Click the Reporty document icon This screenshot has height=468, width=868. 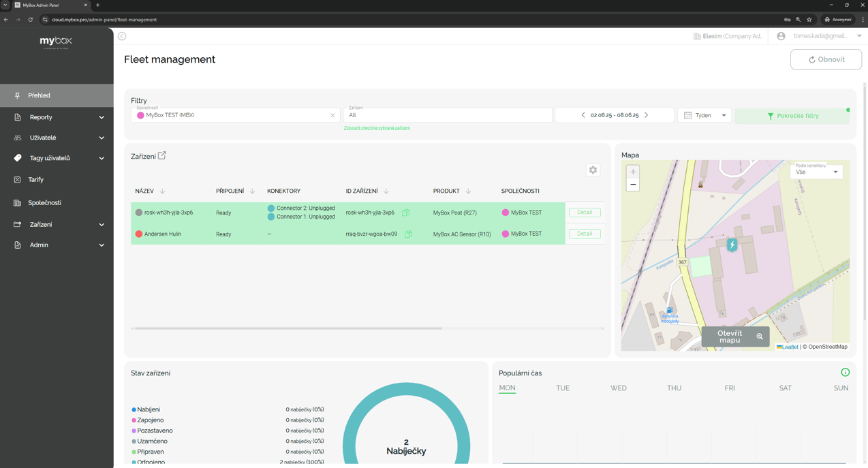pyautogui.click(x=18, y=117)
